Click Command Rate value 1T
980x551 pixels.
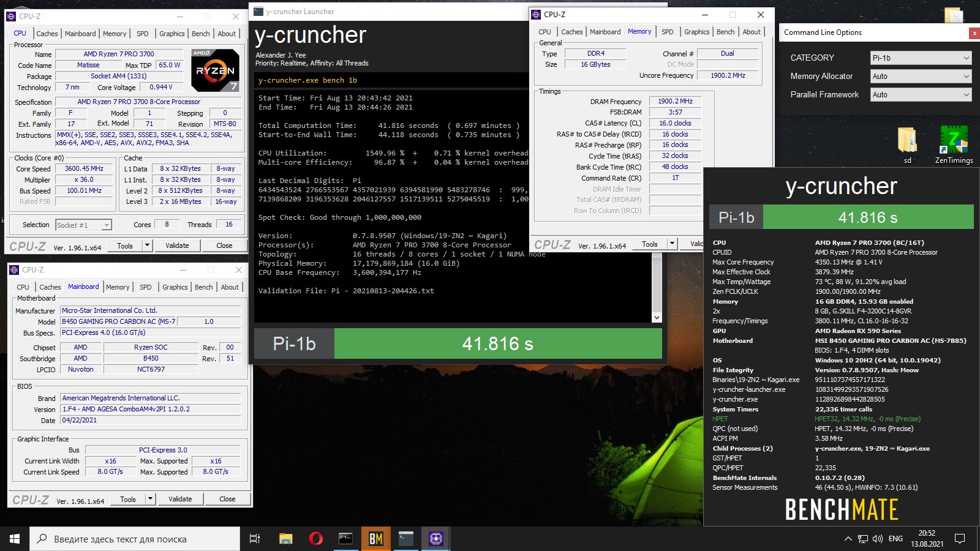tap(675, 178)
